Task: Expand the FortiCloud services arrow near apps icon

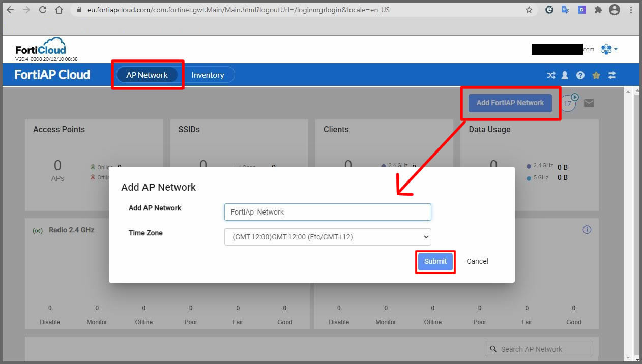Action: [615, 49]
